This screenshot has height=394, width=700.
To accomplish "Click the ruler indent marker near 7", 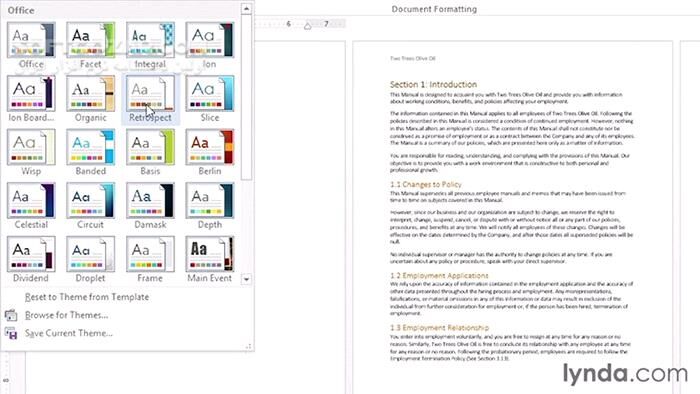I will pos(308,26).
